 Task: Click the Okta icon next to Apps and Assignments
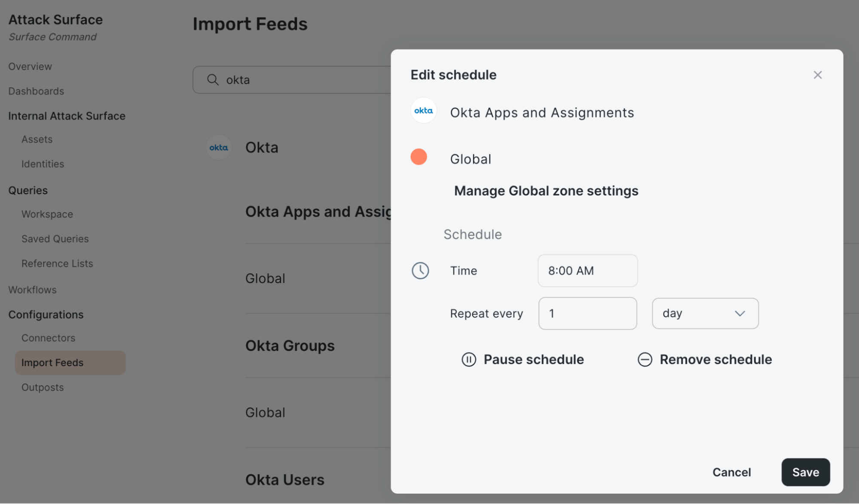[x=423, y=110]
